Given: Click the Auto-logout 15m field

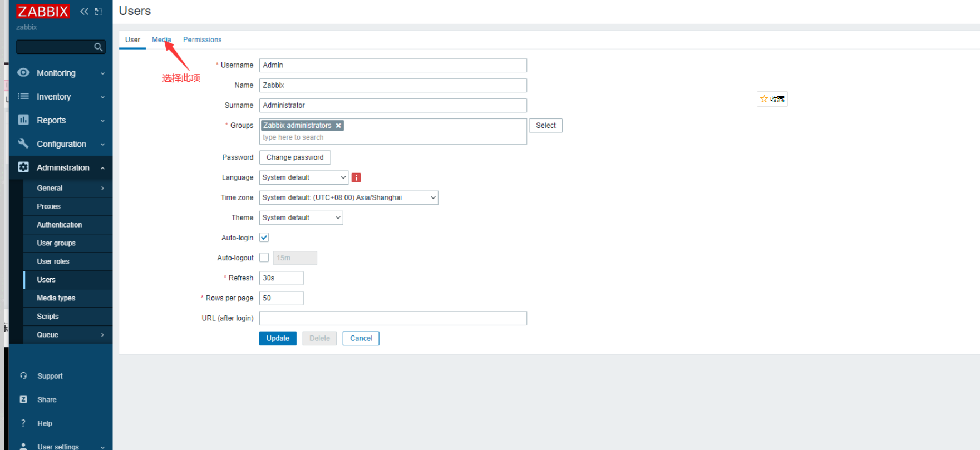Looking at the screenshot, I should pyautogui.click(x=295, y=258).
